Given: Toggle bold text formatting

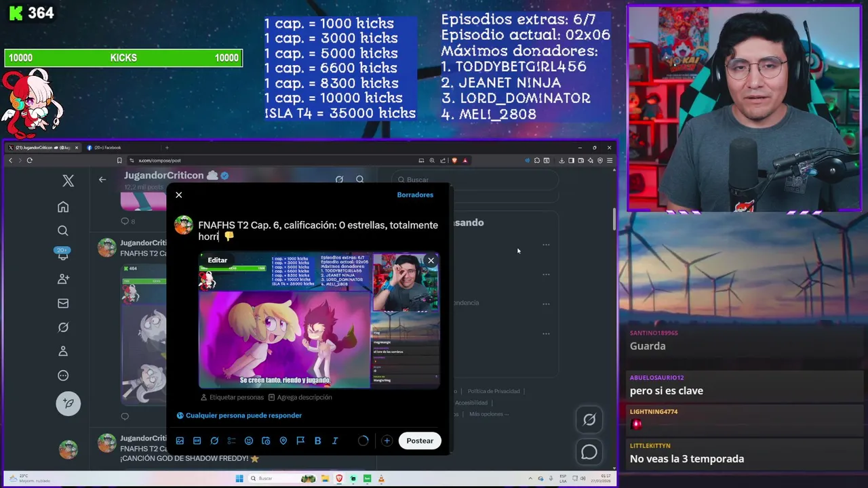Looking at the screenshot, I should [317, 441].
